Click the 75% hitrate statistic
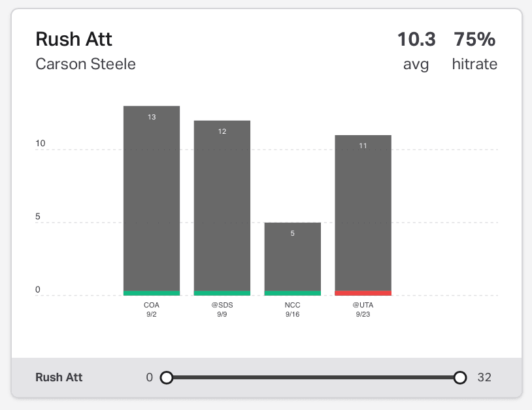 click(x=474, y=51)
